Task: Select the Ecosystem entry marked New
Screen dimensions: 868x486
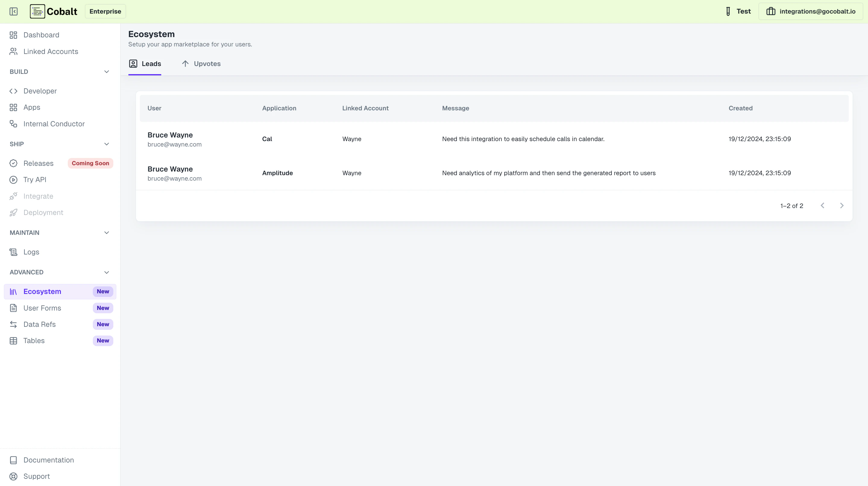Action: coord(42,291)
